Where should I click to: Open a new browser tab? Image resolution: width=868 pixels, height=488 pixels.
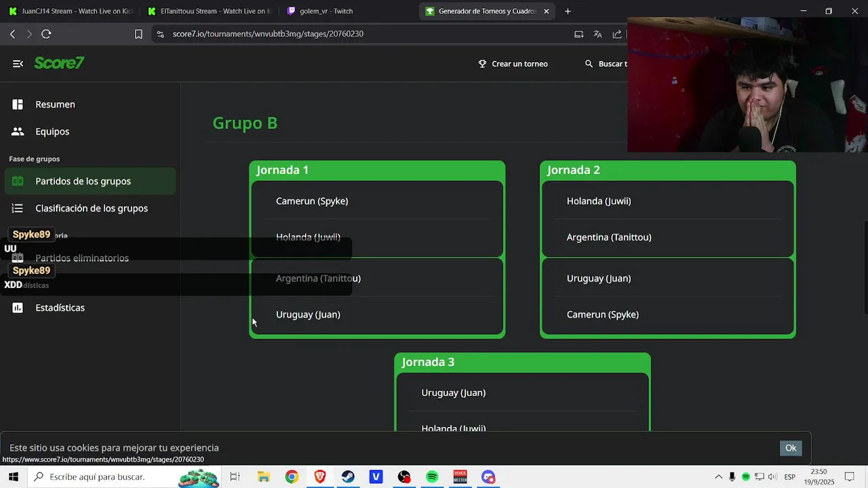(568, 11)
